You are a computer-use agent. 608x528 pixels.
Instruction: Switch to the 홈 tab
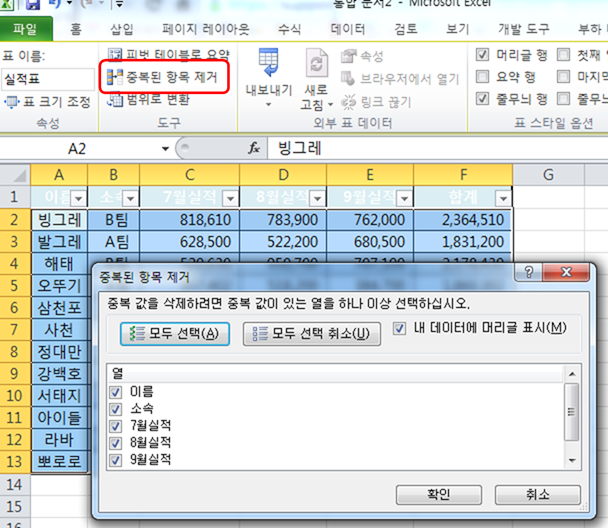[76, 29]
